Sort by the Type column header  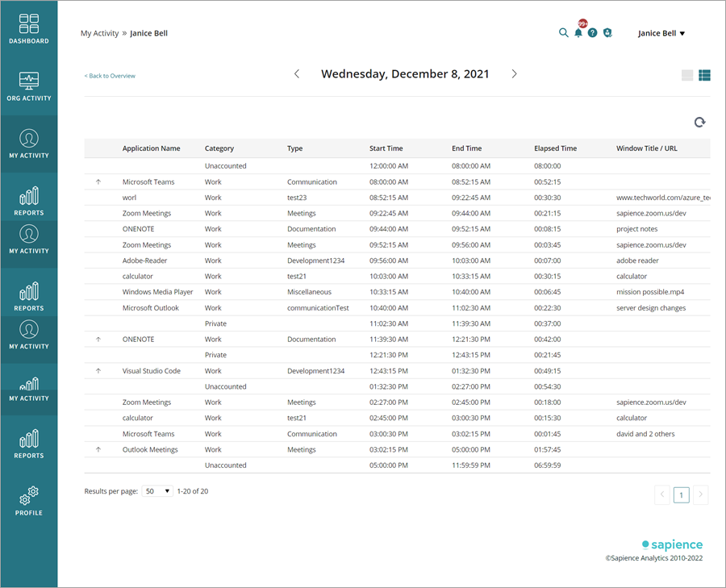295,148
